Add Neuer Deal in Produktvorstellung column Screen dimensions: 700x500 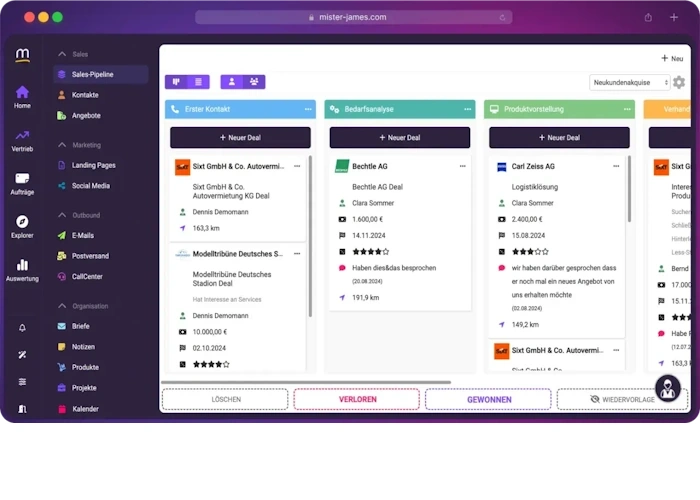[x=559, y=138]
